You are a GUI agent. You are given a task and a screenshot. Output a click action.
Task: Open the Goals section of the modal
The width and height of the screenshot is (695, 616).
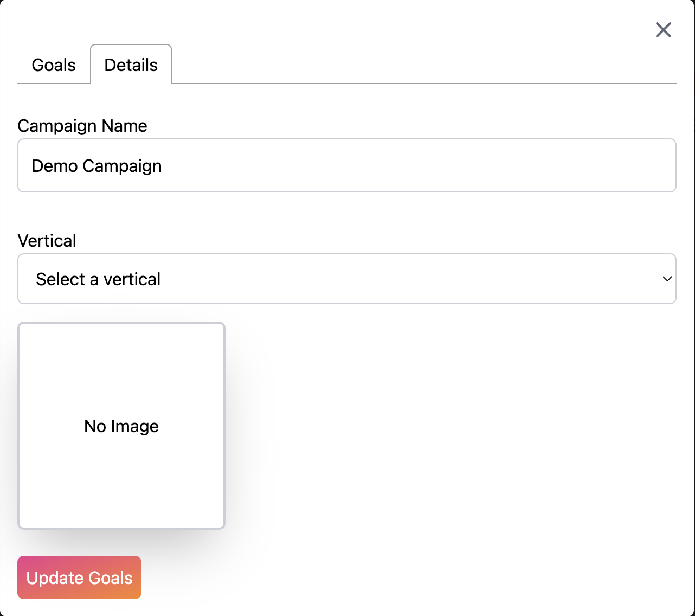pos(53,65)
